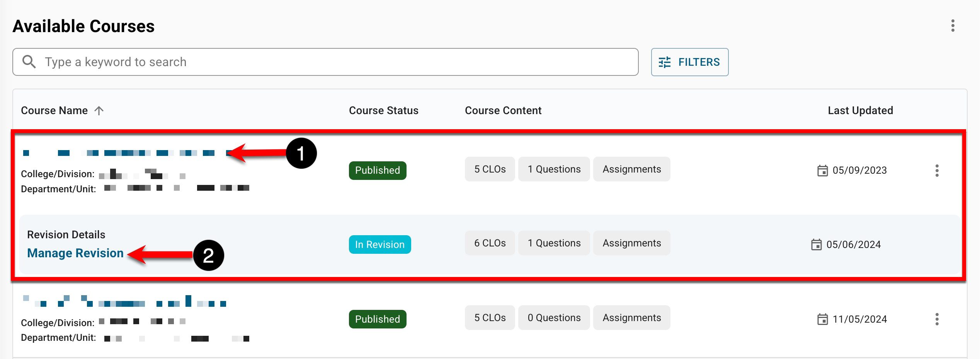Click the 5 CLOs chip in first course
The image size is (980, 359).
click(490, 169)
